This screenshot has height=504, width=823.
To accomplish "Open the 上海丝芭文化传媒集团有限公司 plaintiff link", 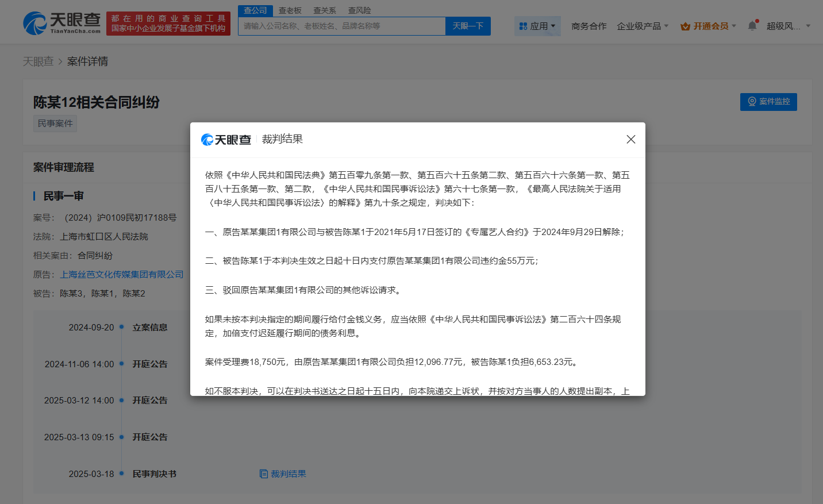I will pyautogui.click(x=122, y=274).
